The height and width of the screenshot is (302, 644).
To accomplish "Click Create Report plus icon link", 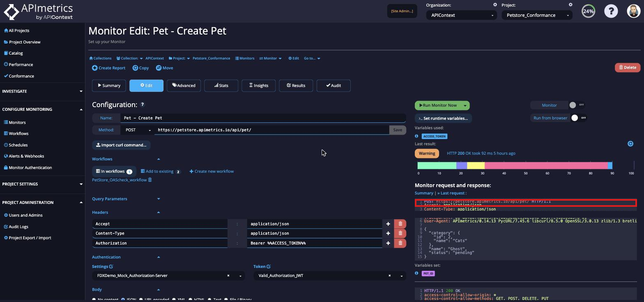I will tap(108, 68).
